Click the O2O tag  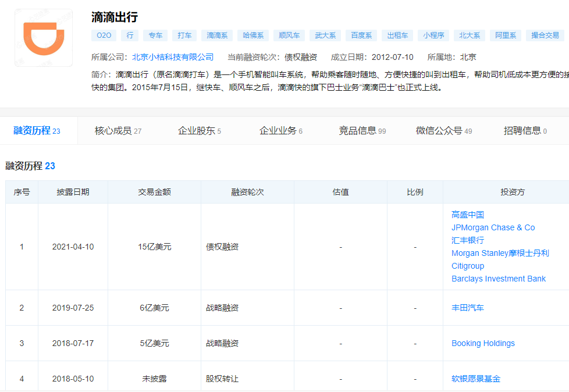104,35
